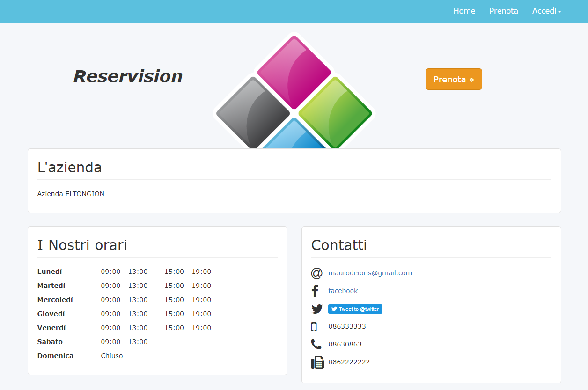This screenshot has height=390, width=588.
Task: Open the maurodeioris@gmail.com email link
Action: 370,273
